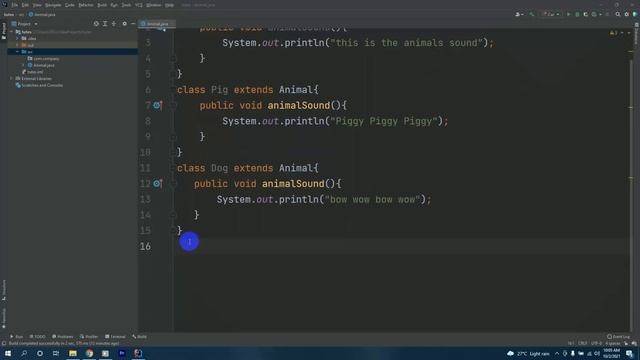Open the Navigate menu
The image size is (640, 360).
(x=53, y=5)
